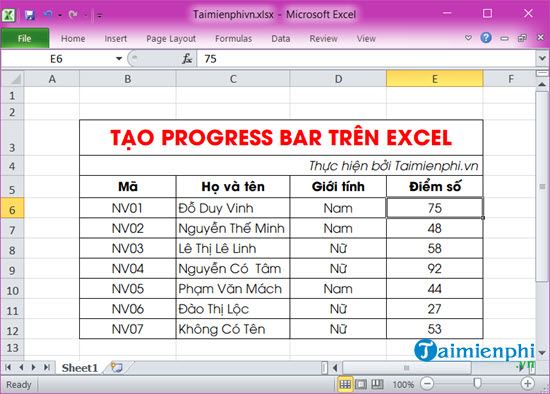Click the Save icon in the quick access toolbar
Viewport: 550px width, 394px height.
[x=29, y=15]
